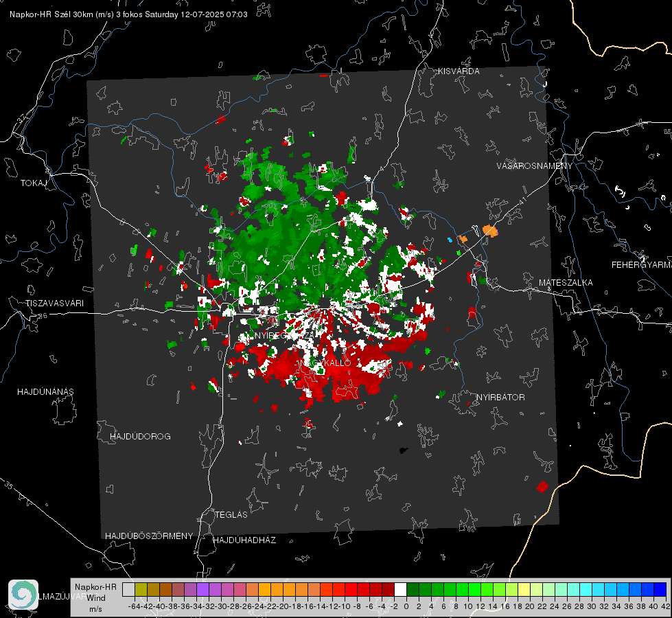This screenshot has width=672, height=618.
Task: Select the HAJDÚHADHÁZ label
Action: [x=244, y=540]
